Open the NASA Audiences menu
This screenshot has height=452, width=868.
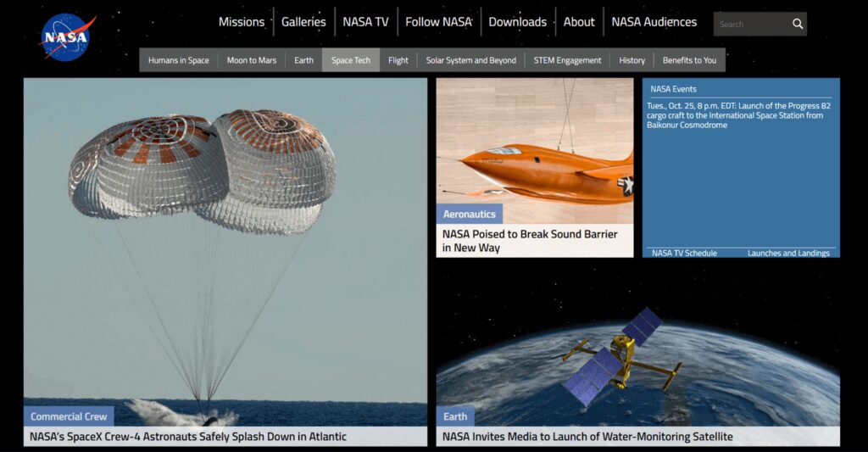[x=654, y=22]
